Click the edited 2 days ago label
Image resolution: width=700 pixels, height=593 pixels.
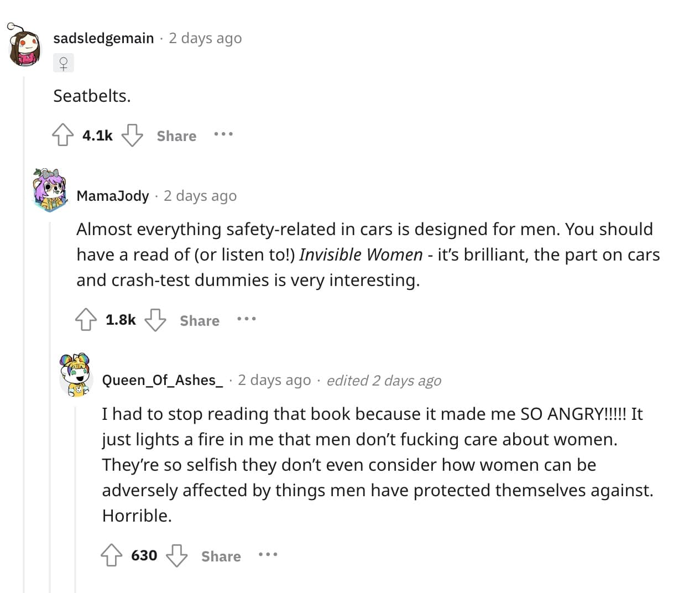click(x=384, y=381)
